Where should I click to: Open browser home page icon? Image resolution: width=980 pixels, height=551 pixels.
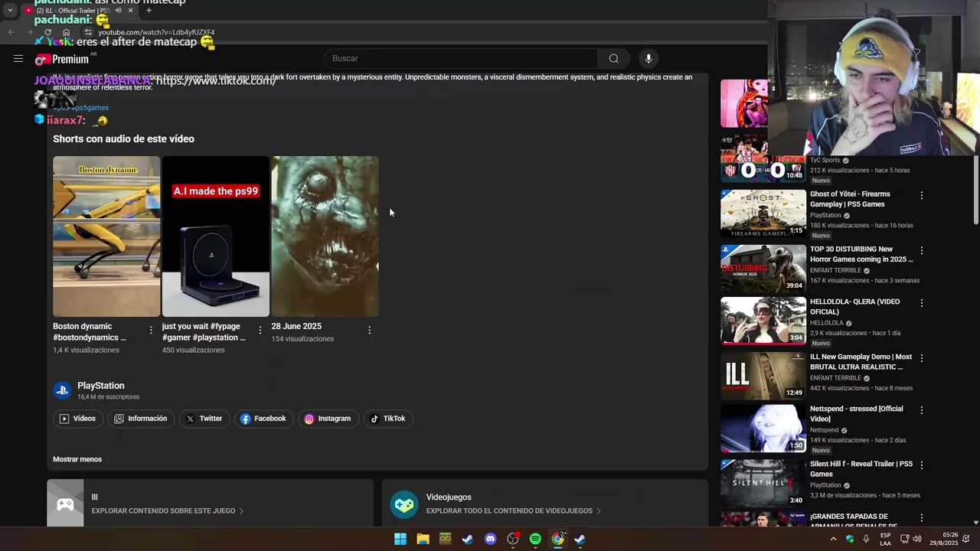(67, 32)
